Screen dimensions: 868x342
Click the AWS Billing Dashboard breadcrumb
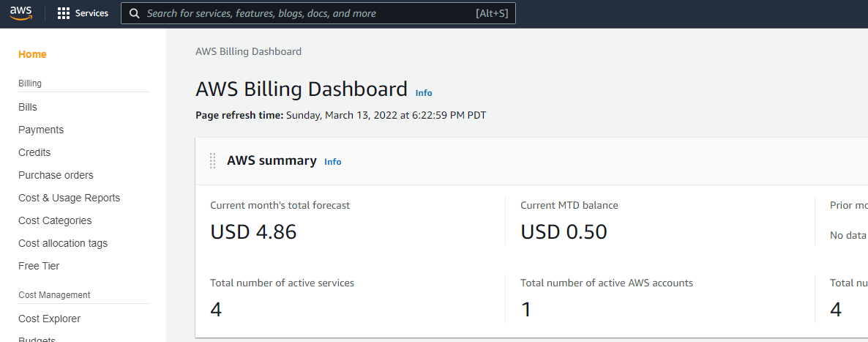[x=248, y=51]
